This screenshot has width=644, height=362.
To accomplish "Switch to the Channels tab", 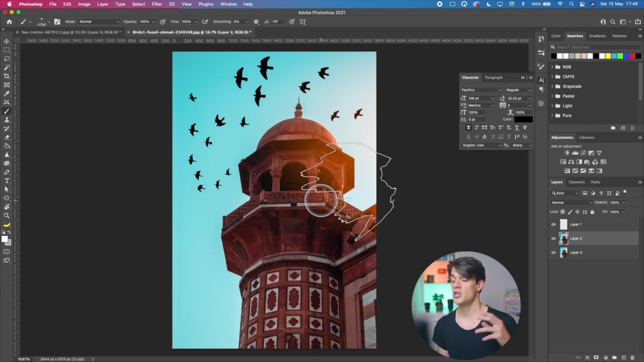I will pyautogui.click(x=577, y=182).
